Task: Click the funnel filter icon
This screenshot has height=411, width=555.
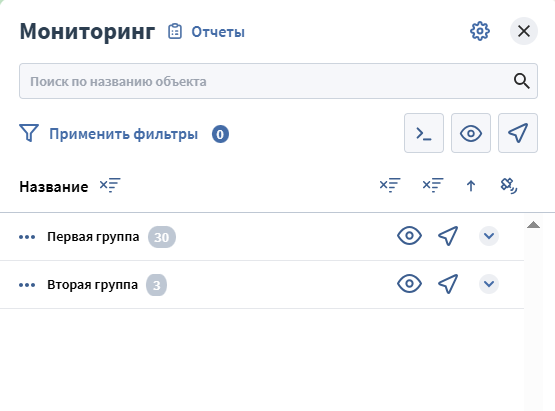Action: 29,133
